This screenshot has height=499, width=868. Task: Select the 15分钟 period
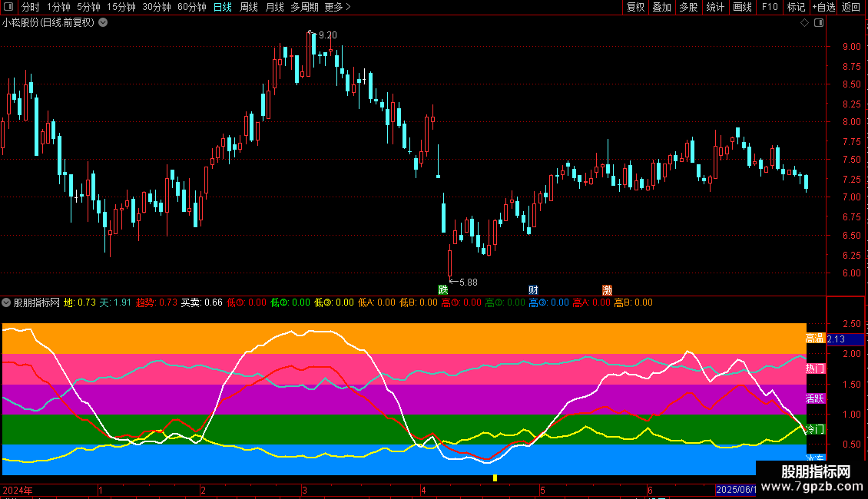tap(121, 7)
